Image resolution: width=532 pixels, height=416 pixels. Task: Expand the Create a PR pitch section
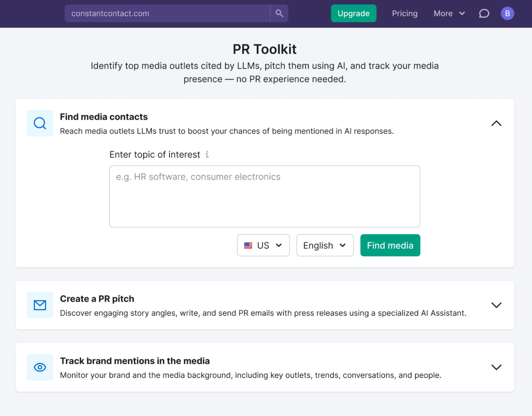[x=496, y=305]
